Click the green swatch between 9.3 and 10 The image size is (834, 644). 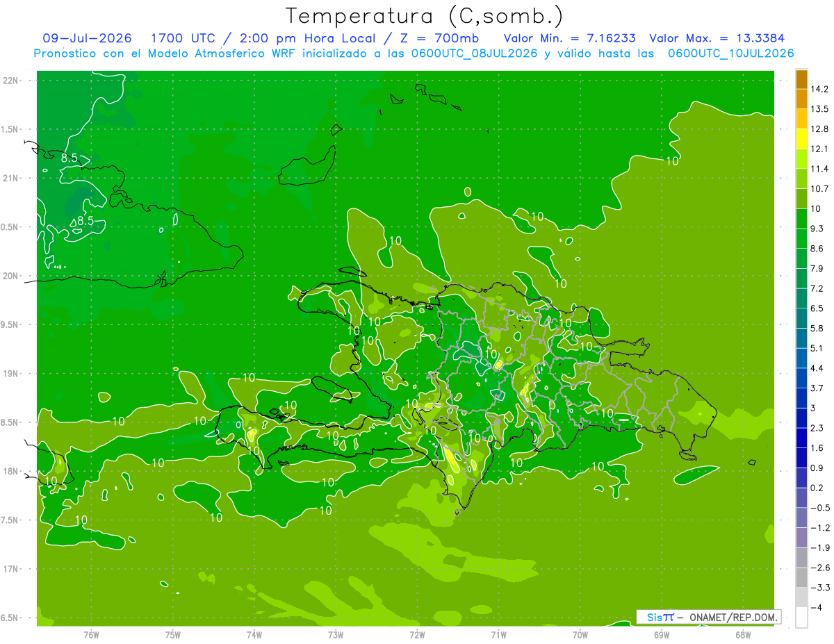(x=801, y=219)
